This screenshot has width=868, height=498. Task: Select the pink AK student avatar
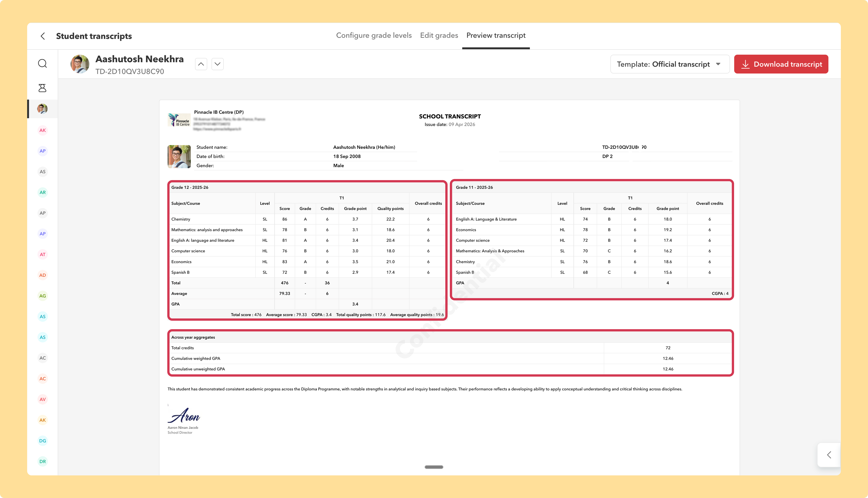[42, 130]
